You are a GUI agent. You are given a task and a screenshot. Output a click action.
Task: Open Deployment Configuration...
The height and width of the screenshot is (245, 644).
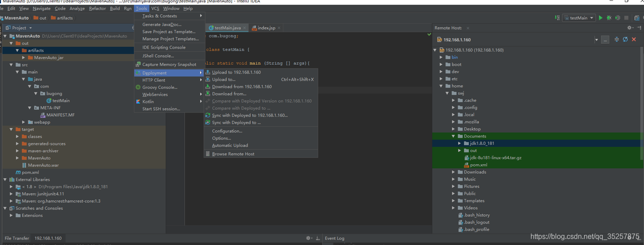pyautogui.click(x=261, y=131)
